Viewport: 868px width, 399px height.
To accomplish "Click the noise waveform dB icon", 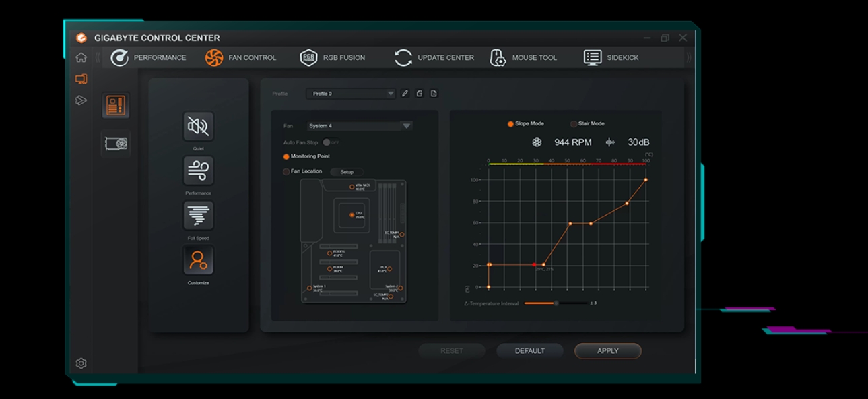I will 610,142.
